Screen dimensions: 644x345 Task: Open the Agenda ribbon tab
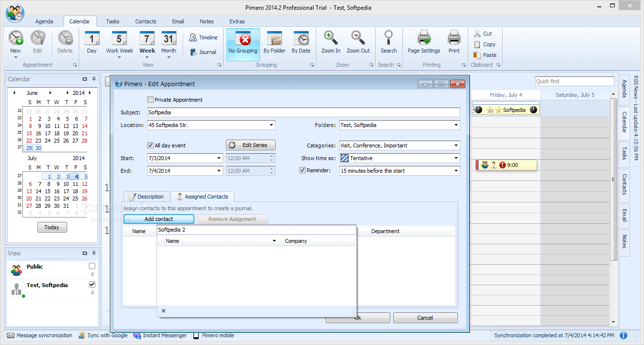pos(44,21)
